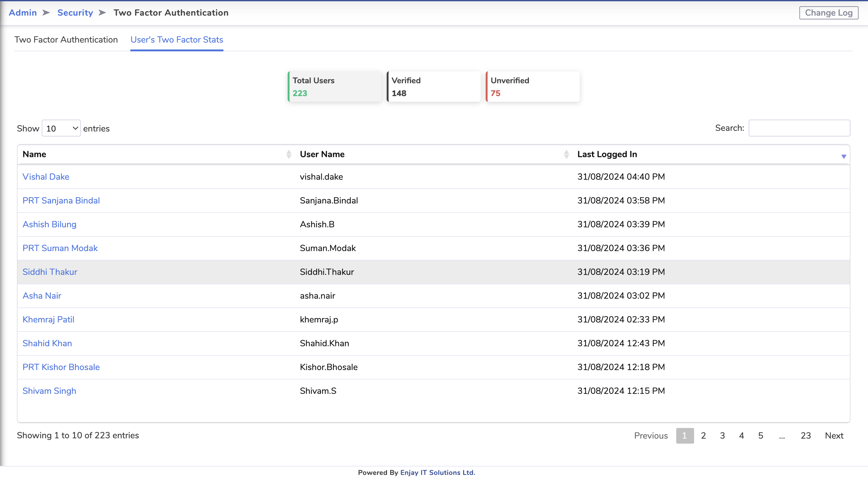Open Vishal Dake user link

46,177
